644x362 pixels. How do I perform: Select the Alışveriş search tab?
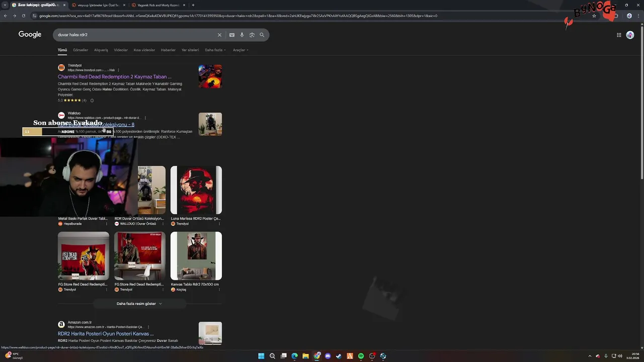[x=101, y=50]
